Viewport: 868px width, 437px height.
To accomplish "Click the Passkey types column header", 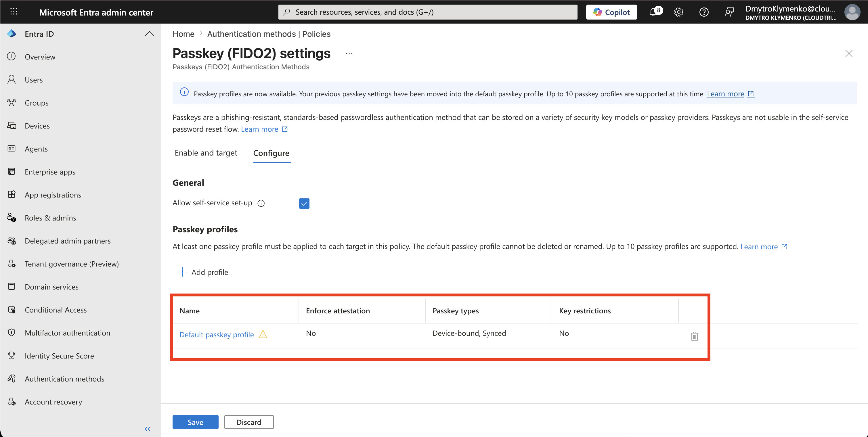I will click(x=455, y=311).
